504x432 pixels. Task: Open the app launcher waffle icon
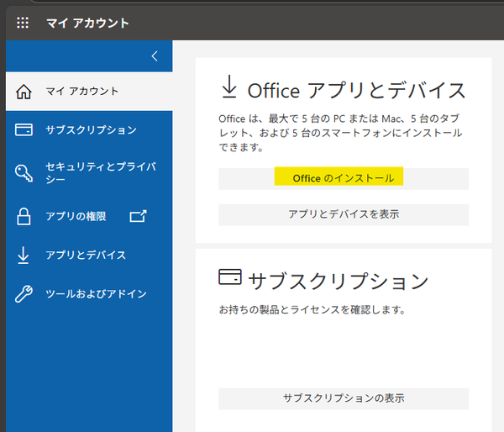coord(23,23)
